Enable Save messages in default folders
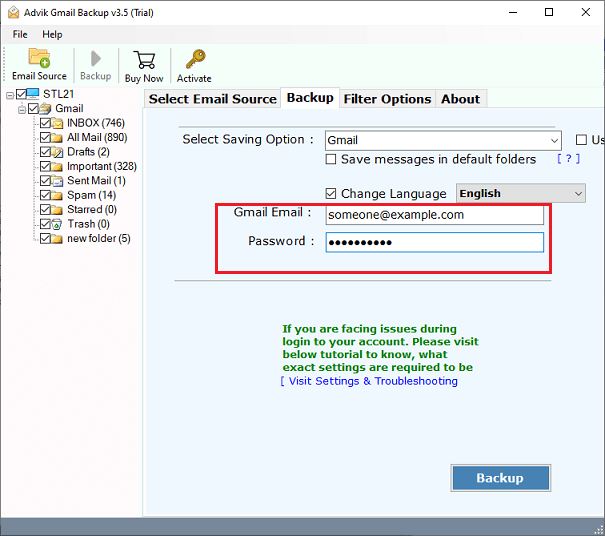Image resolution: width=605 pixels, height=536 pixels. [331, 159]
